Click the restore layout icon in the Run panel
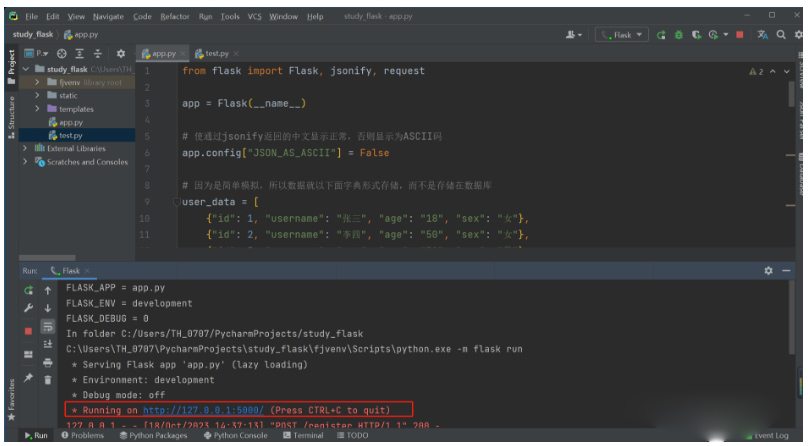The image size is (810, 446). (28, 355)
